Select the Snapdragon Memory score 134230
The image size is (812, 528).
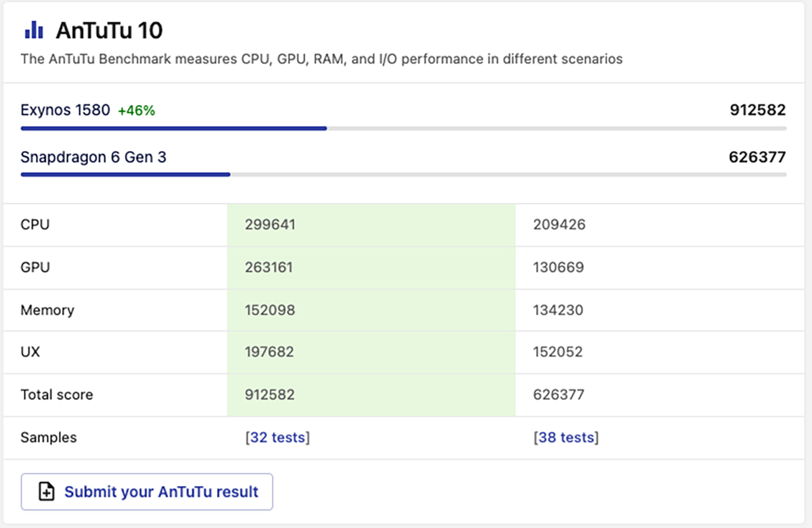click(x=558, y=311)
